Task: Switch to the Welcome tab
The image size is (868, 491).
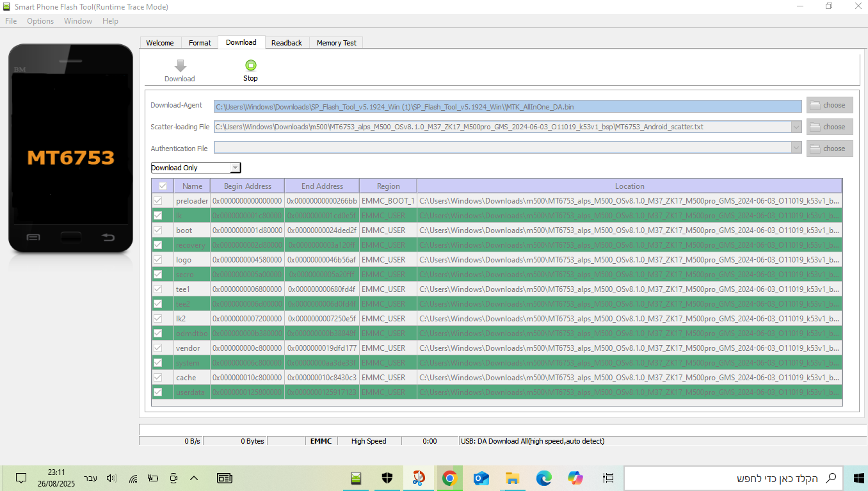Action: 160,43
